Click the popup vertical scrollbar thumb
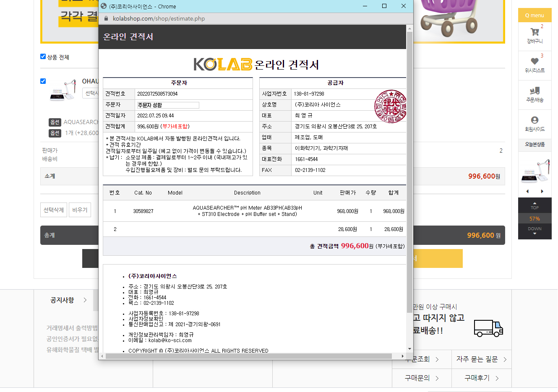Screen dimensions: 558x392 tap(409, 172)
